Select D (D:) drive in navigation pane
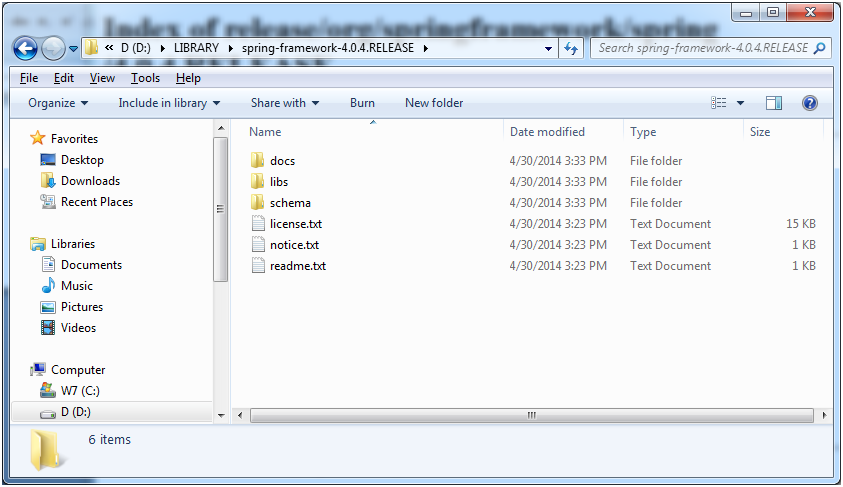The width and height of the screenshot is (843, 487). tap(112, 412)
